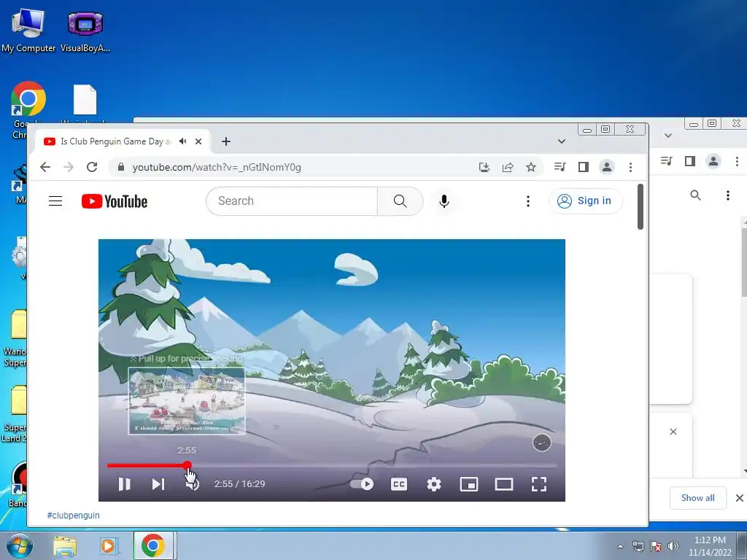
Task: Open the YouTube hamburger guide menu
Action: (55, 201)
